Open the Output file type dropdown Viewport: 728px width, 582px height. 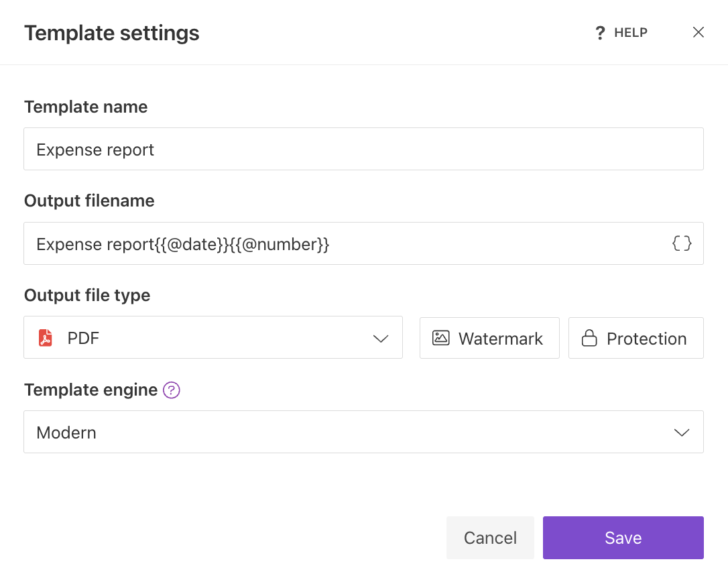pos(213,338)
